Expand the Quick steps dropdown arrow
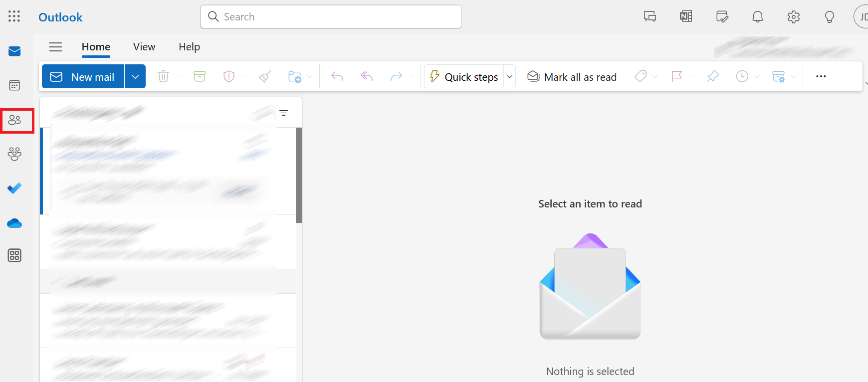The image size is (868, 382). click(509, 77)
